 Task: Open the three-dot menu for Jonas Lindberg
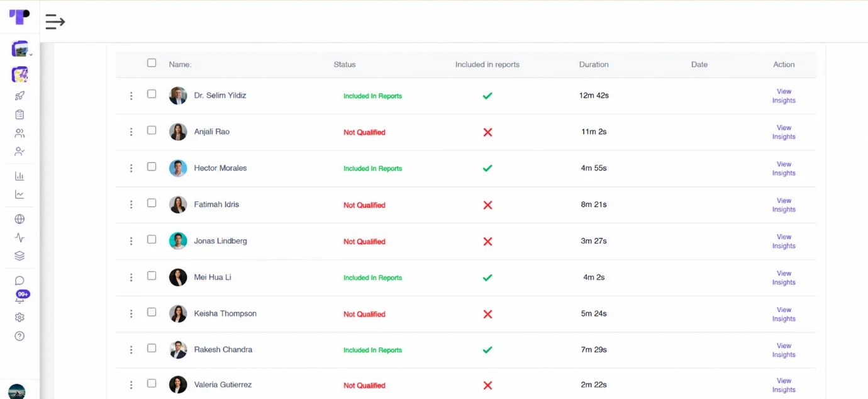click(x=131, y=241)
